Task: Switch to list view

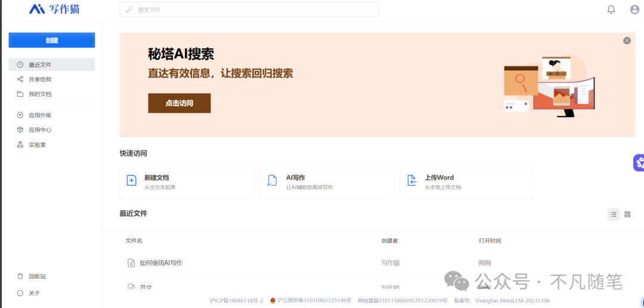Action: [613, 214]
